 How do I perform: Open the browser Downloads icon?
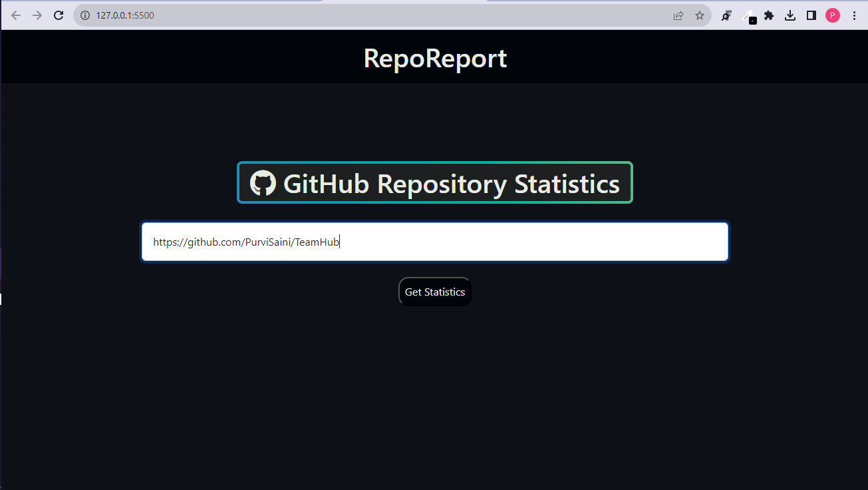click(x=790, y=15)
